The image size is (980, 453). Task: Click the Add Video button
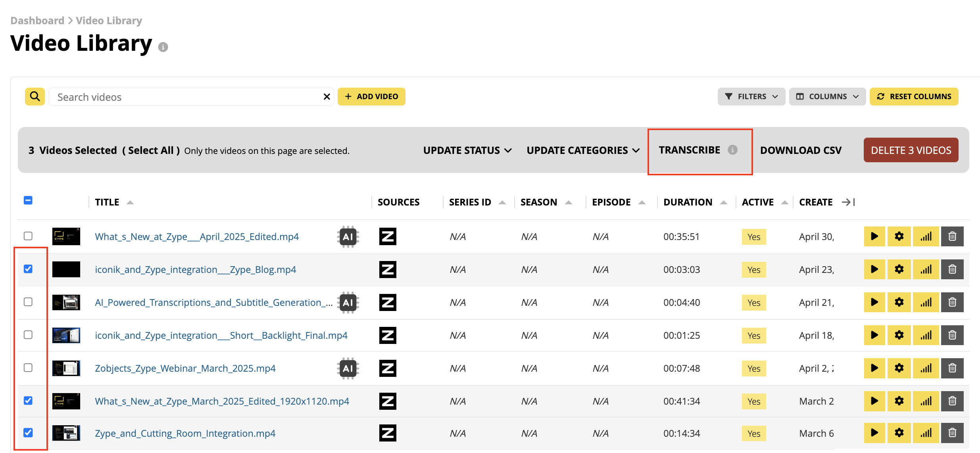[371, 96]
